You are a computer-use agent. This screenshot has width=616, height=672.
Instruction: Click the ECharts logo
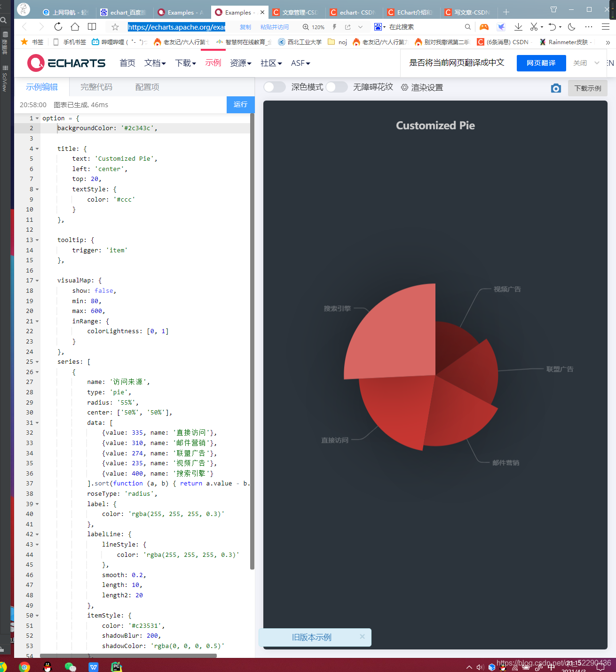(x=66, y=63)
